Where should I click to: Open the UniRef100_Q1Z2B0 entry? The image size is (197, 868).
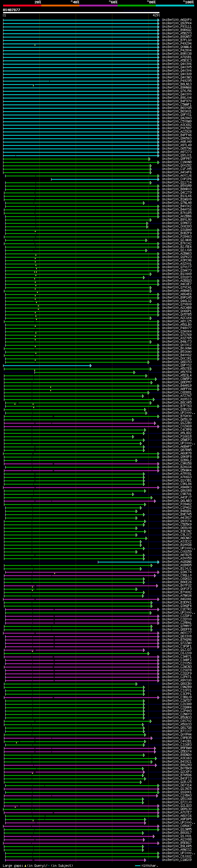(177, 423)
